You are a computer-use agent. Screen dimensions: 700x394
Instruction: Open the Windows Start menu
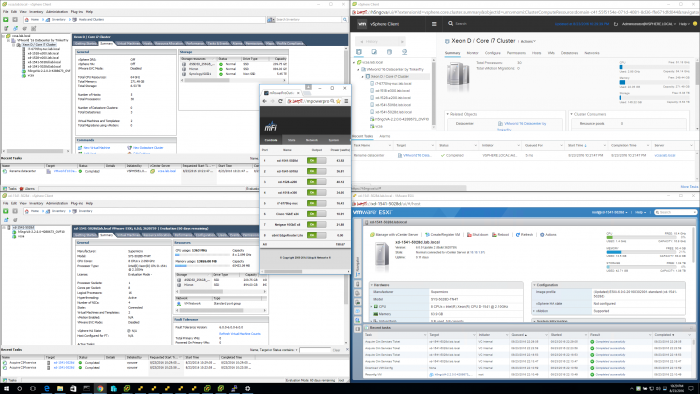tap(6, 389)
